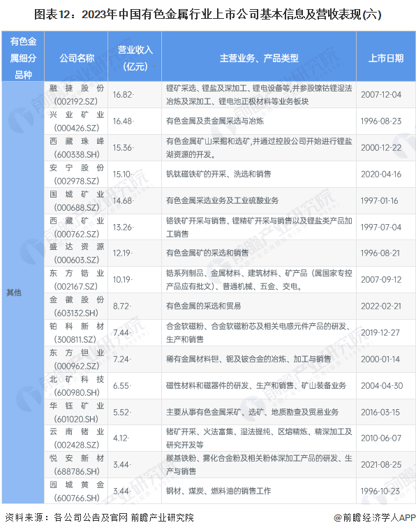Click the 园城黄金 (600766.SH) company cell
Viewport: 416px width, 532px height.
[x=76, y=491]
